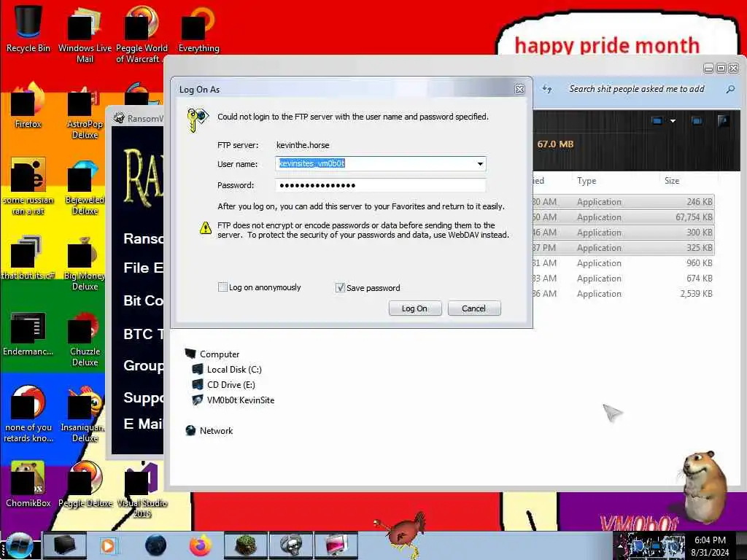Click the skull taskbar icon
The height and width of the screenshot is (560, 747).
coord(290,545)
